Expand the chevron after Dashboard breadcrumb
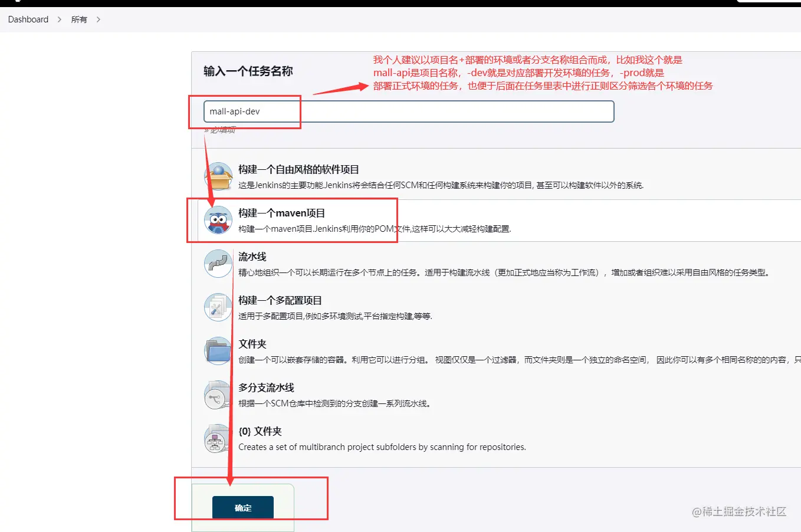The height and width of the screenshot is (532, 801). pos(60,19)
